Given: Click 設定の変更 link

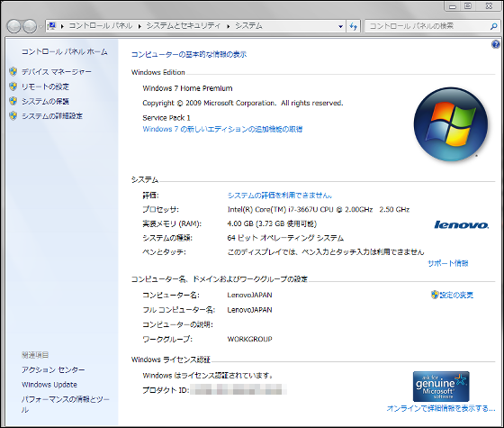Looking at the screenshot, I should point(456,295).
